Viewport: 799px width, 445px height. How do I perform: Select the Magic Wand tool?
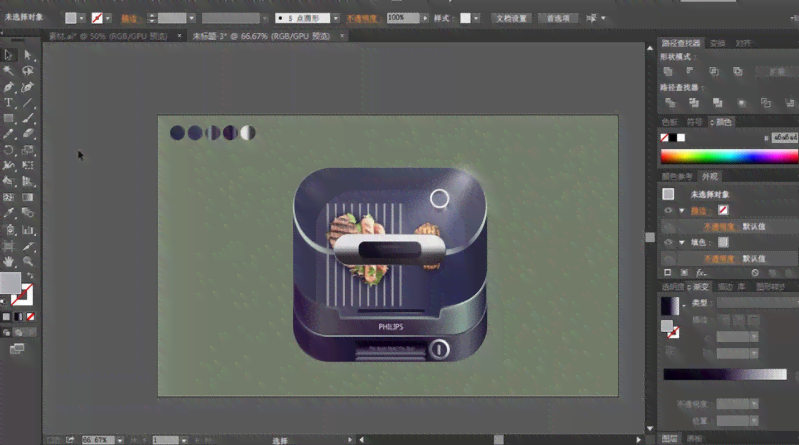coord(9,70)
